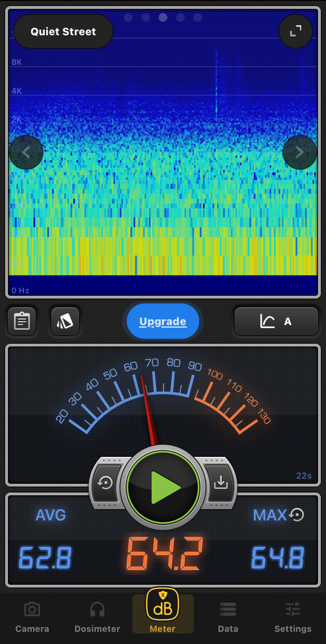326x644 pixels.
Task: Click the Upgrade button
Action: tap(163, 322)
